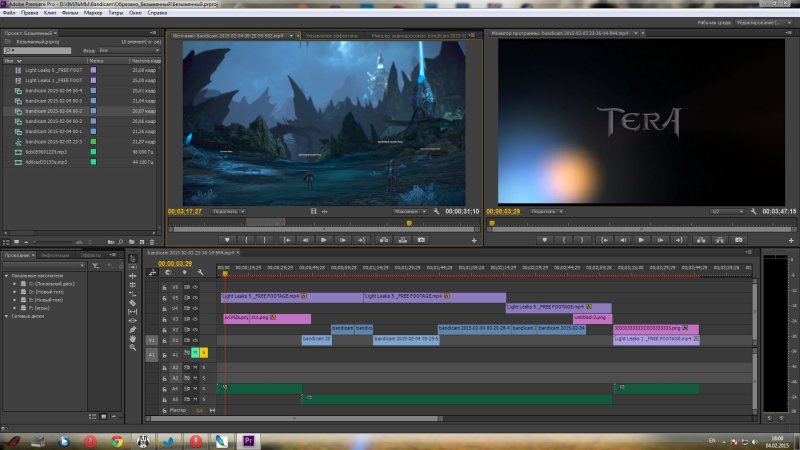Open the Маркер menu

93,14
